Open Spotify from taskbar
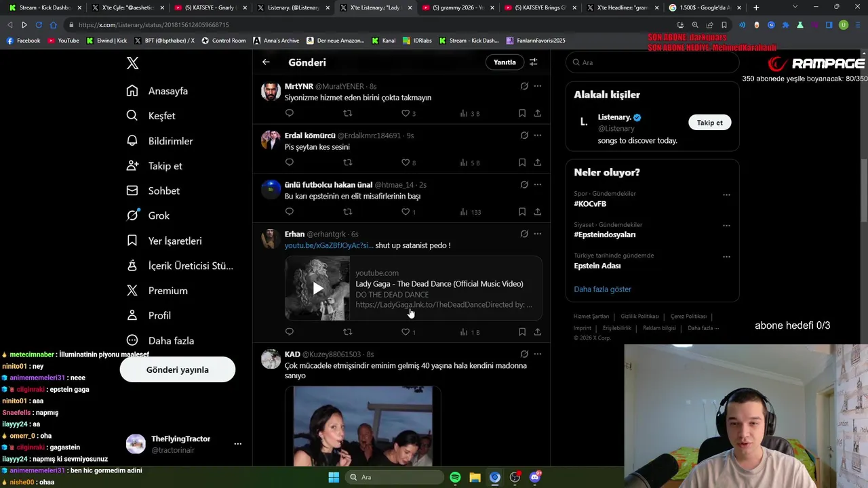This screenshot has height=488, width=868. pyautogui.click(x=455, y=477)
